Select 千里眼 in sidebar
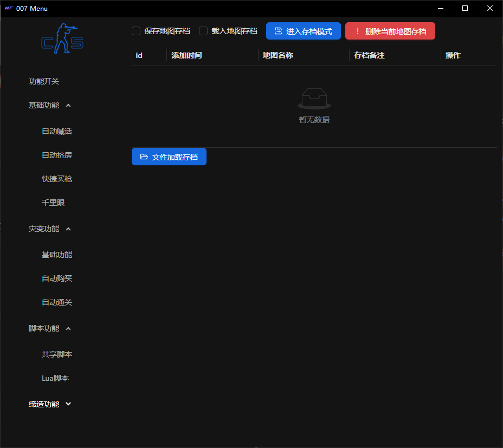The image size is (503, 448). pos(53,203)
